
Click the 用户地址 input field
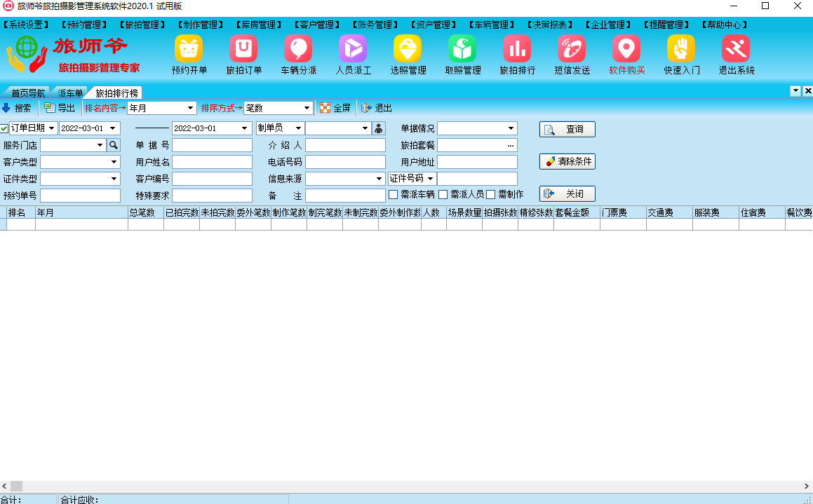(478, 162)
